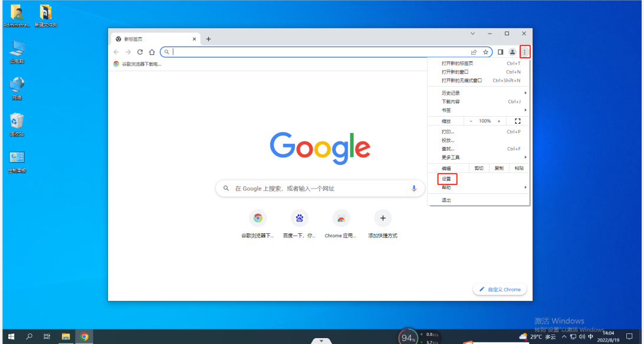The image size is (644, 344).
Task: Click the Chrome icon on the taskbar
Action: coord(84,336)
